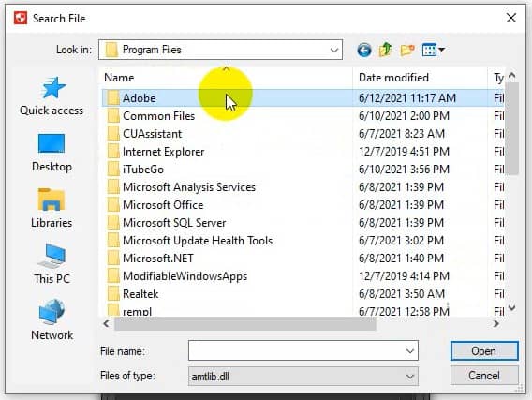
Task: Expand the Look in dropdown
Action: (x=334, y=51)
